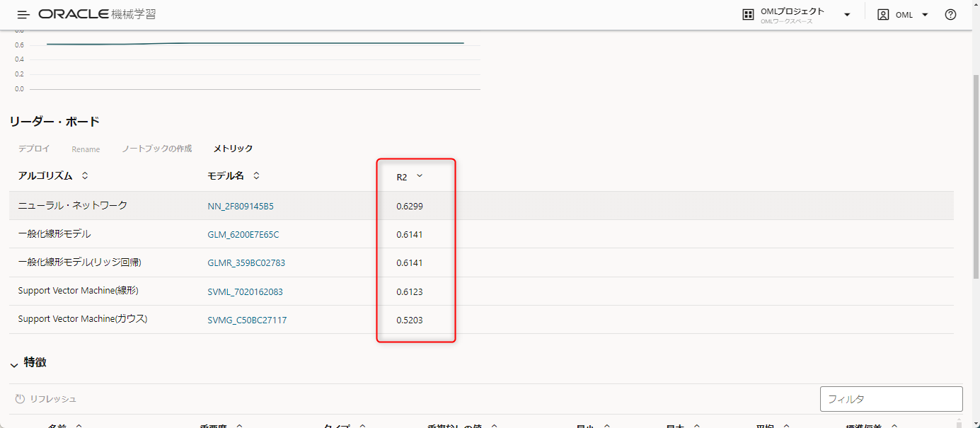Click the OMLワークスペース label
980x428 pixels.
[787, 21]
